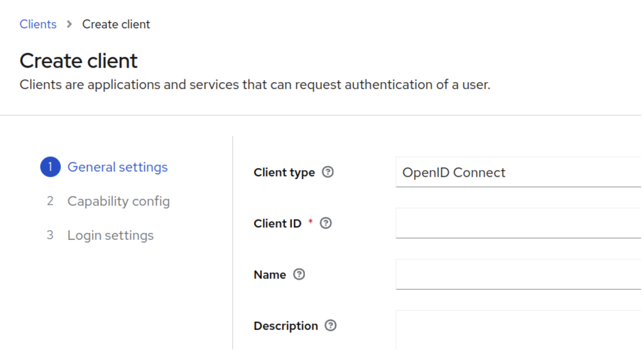Click step number 3 in wizard
644x352 pixels.
click(50, 235)
